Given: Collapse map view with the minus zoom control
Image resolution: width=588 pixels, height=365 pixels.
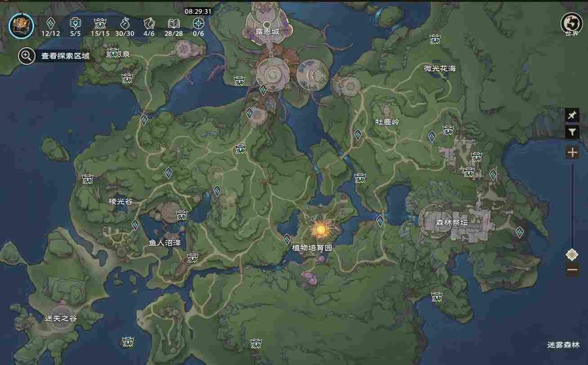Looking at the screenshot, I should click(x=573, y=269).
